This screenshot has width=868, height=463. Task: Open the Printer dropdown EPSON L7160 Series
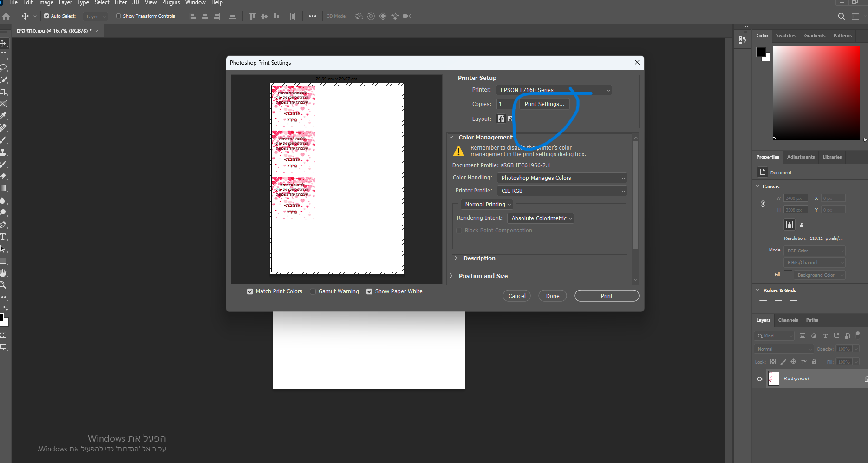(x=554, y=90)
